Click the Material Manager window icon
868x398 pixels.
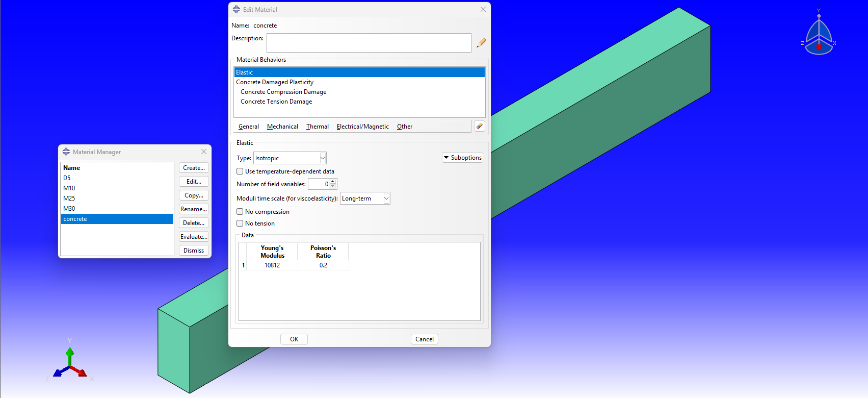(66, 152)
